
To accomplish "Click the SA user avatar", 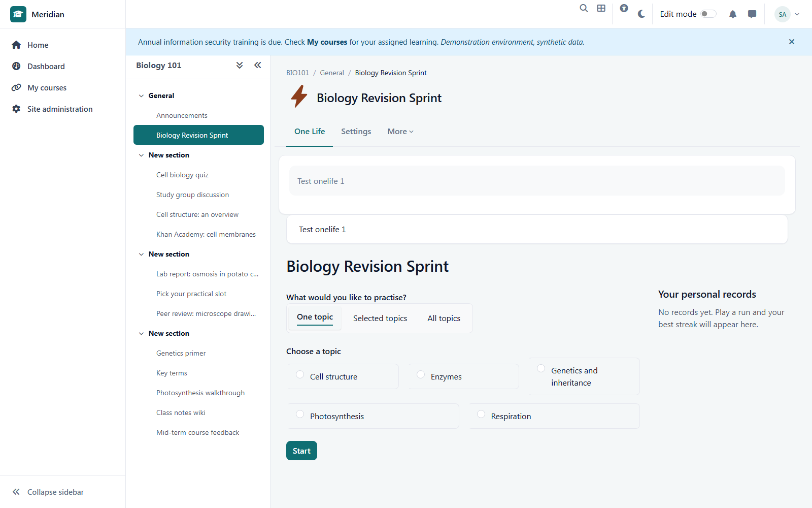I will click(x=783, y=14).
